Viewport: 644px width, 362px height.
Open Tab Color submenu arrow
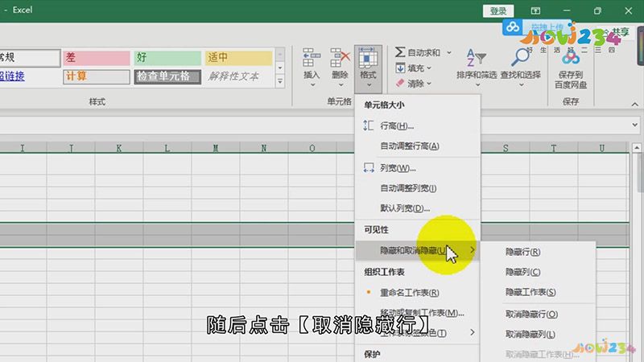point(473,332)
